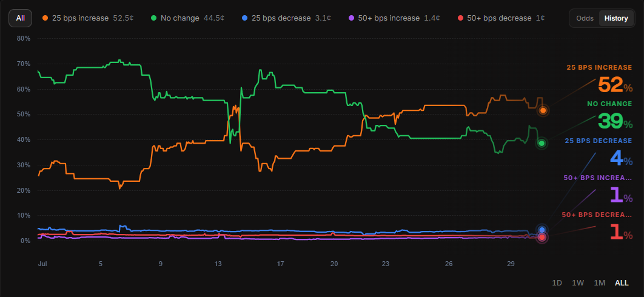Image resolution: width=644 pixels, height=297 pixels.
Task: Click the 13 x-axis date label
Action: [x=218, y=264]
